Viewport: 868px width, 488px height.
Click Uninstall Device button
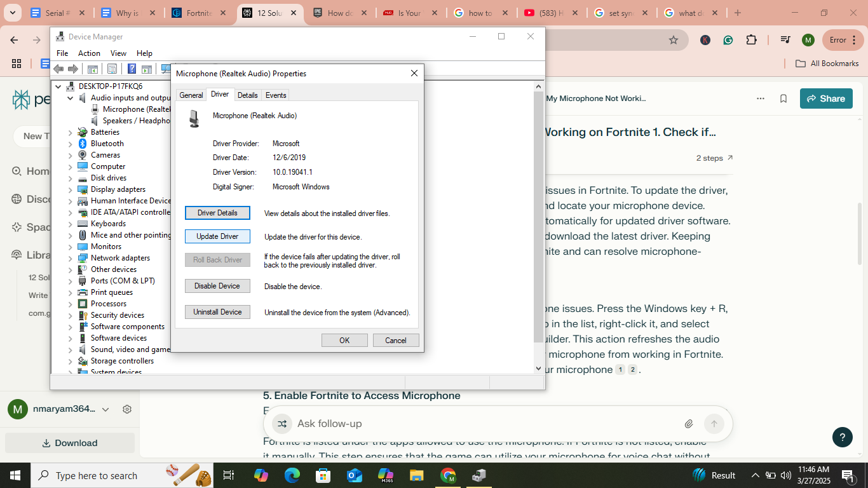(x=217, y=312)
